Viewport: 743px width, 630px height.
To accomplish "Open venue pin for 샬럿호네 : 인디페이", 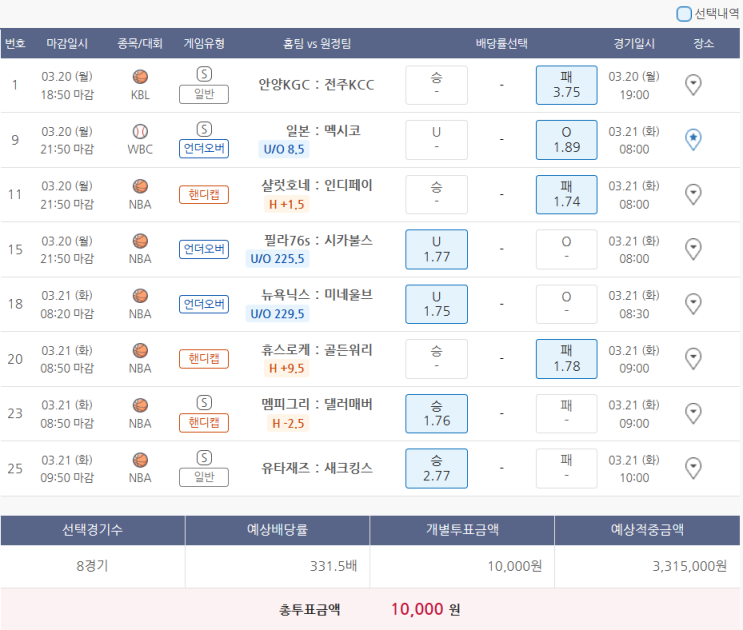I will pos(693,194).
